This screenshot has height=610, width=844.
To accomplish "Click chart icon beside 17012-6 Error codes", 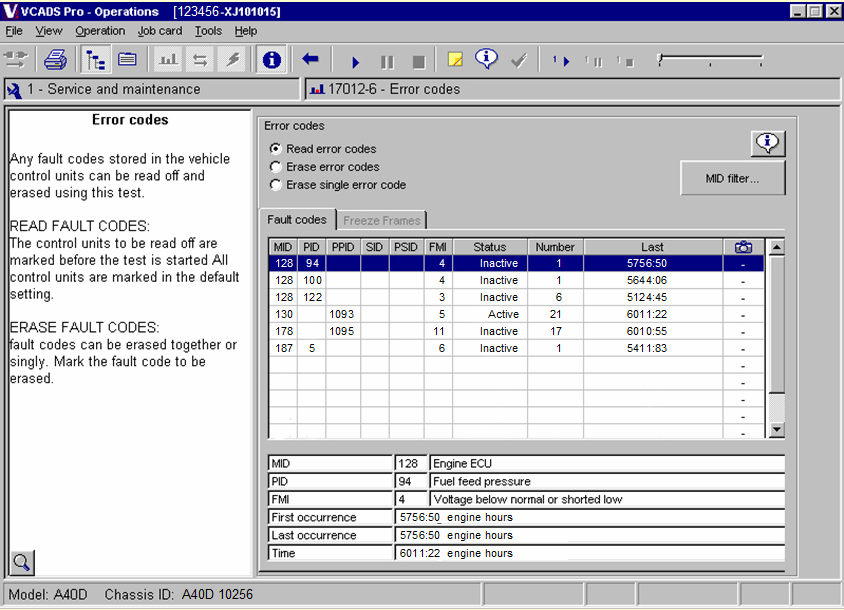I will (318, 89).
